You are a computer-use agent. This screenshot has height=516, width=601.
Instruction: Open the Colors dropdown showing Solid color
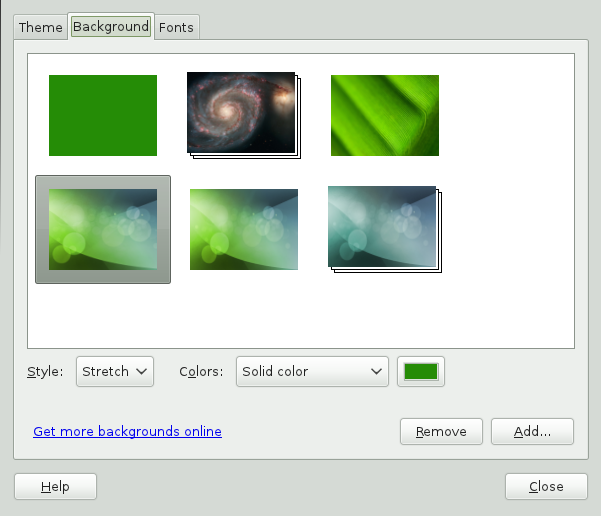pos(312,371)
